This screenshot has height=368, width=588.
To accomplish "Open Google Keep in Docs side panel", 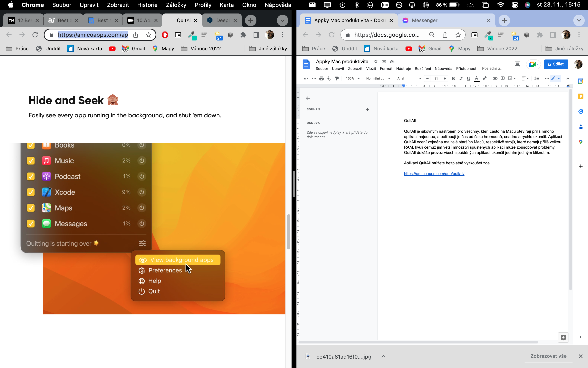I will (581, 96).
